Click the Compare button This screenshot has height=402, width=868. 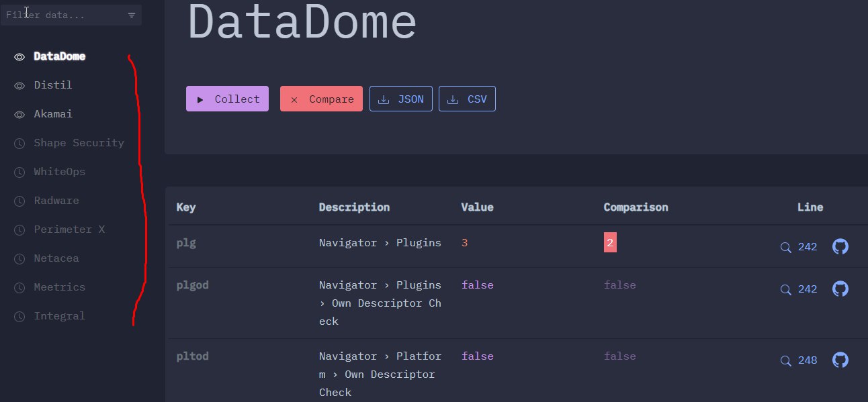click(321, 99)
